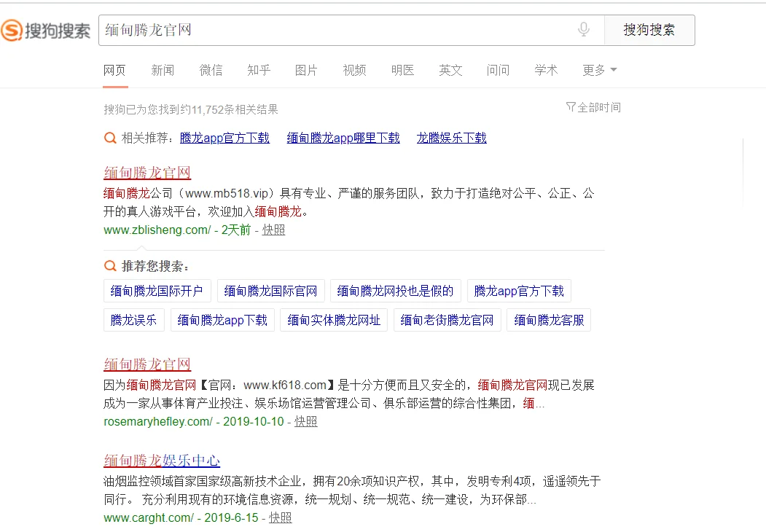Click suggestion 缅甸腾龙网投也是假的
The image size is (766, 532).
396,292
